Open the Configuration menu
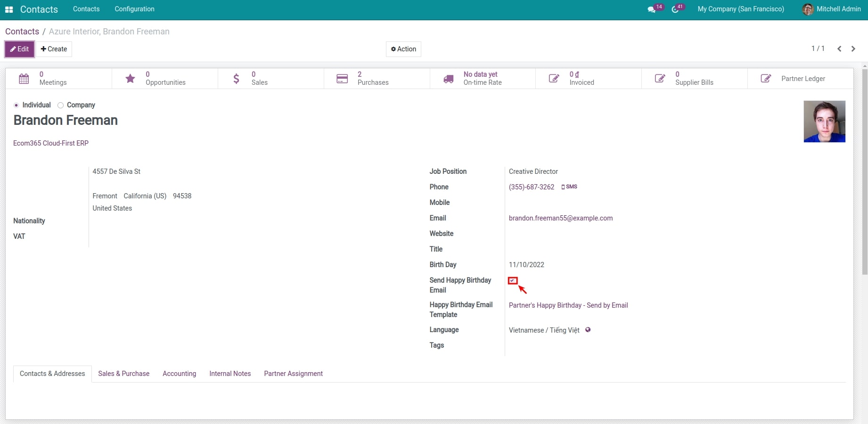868x424 pixels. 134,9
